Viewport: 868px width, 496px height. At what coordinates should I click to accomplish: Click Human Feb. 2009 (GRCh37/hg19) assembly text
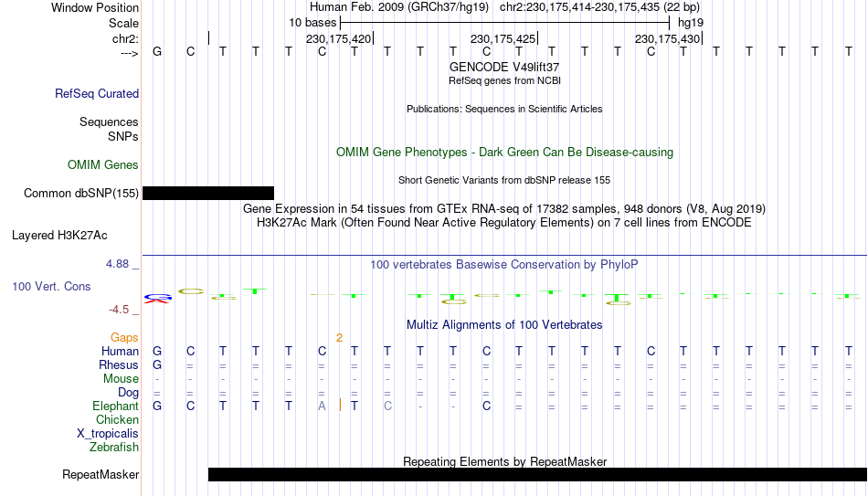click(399, 7)
